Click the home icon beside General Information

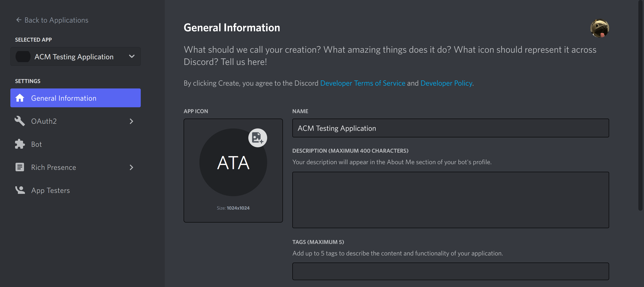coord(20,98)
